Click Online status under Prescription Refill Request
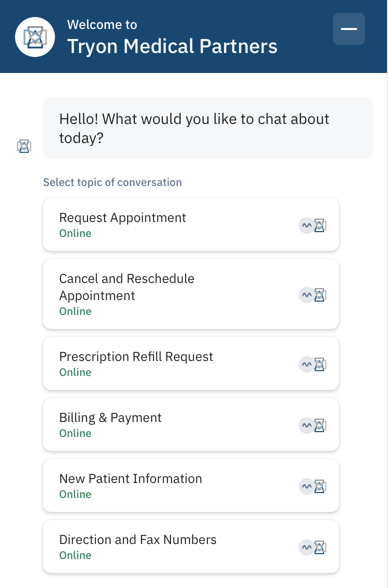 point(75,372)
